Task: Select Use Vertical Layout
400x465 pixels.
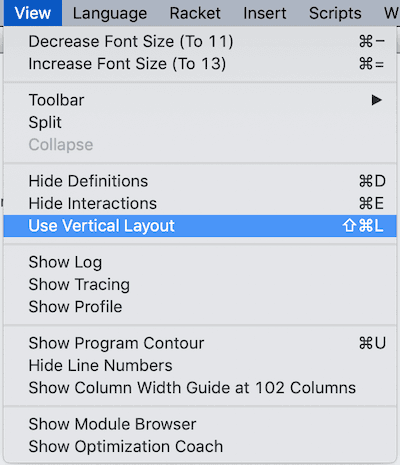Action: (200, 226)
